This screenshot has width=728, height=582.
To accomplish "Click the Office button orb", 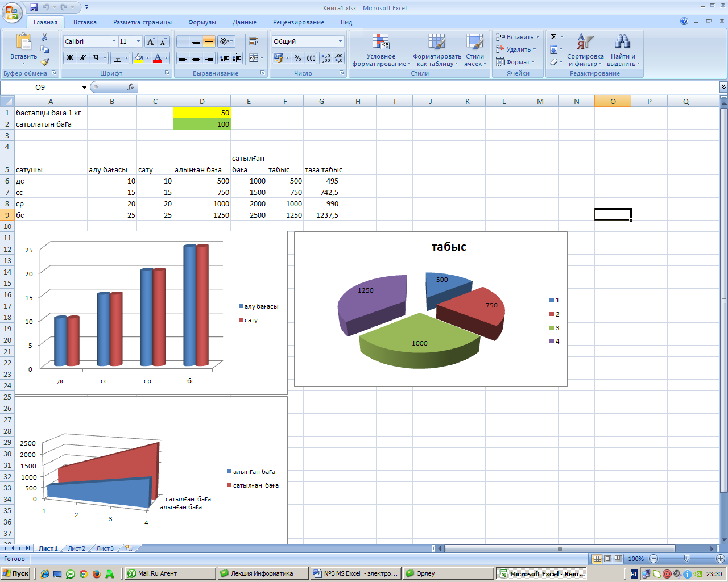I will [12, 12].
